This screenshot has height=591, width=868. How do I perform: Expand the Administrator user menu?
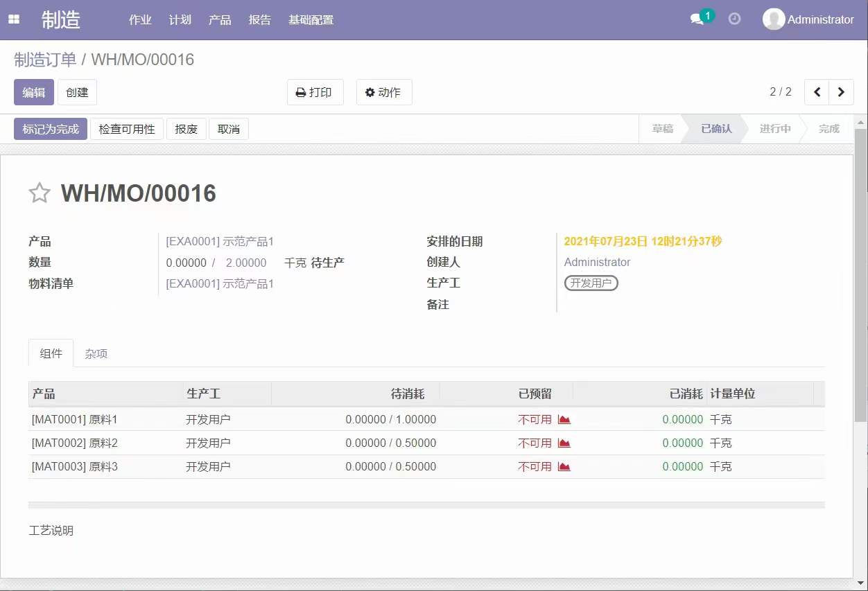pos(808,19)
